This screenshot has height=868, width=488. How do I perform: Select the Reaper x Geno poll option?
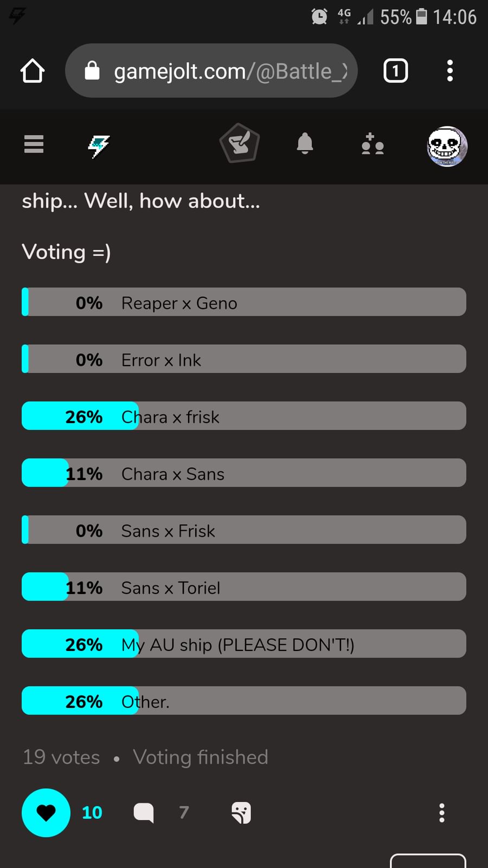(x=244, y=302)
